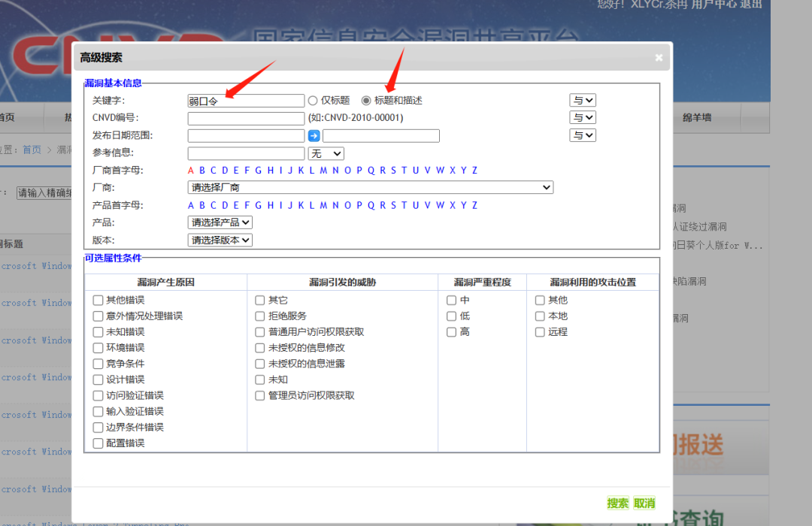Screen dimensions: 812x526
Task: Select vendor initial letter A
Action: coord(190,171)
